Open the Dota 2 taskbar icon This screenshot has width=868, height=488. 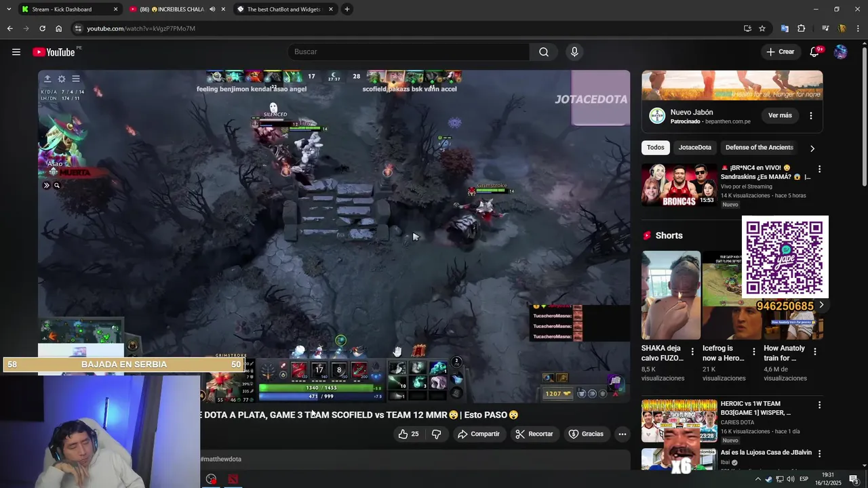[233, 479]
